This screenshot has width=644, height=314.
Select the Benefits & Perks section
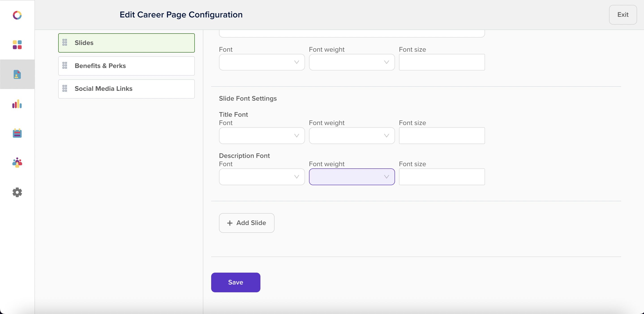pos(127,66)
